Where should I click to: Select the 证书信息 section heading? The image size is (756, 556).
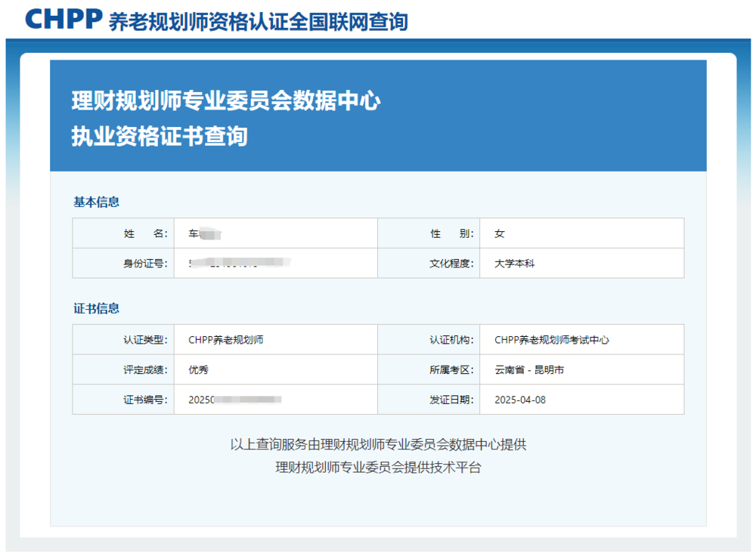[96, 309]
